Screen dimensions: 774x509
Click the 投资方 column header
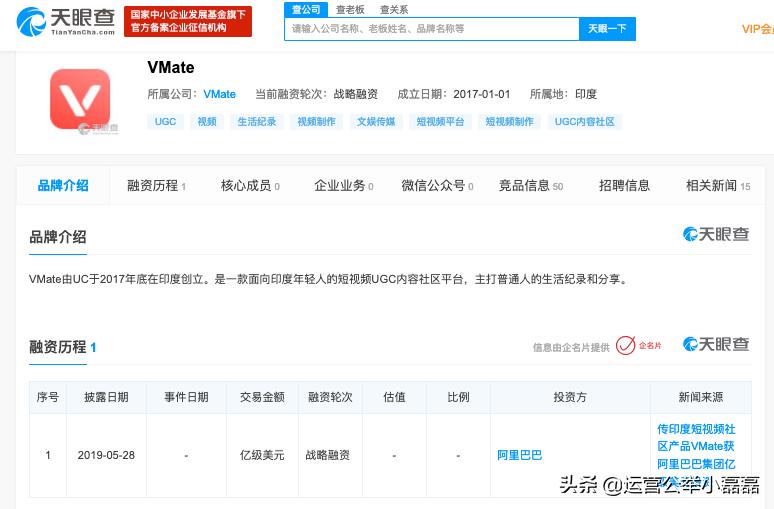click(x=570, y=397)
